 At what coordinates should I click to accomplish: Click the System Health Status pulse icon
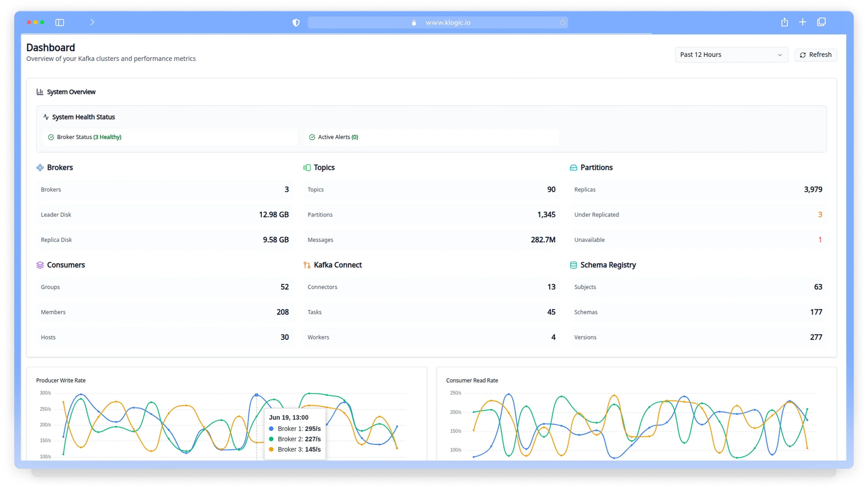tap(46, 117)
